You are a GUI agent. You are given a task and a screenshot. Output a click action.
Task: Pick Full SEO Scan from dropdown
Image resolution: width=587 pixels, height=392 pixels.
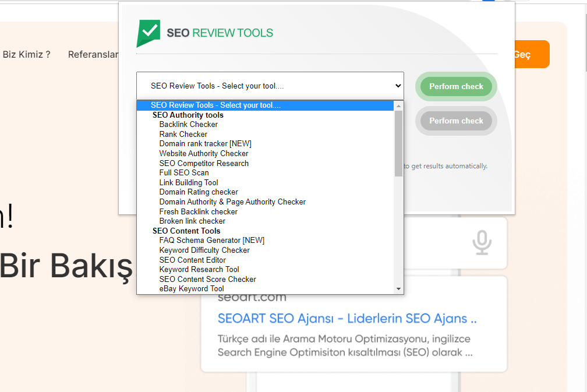tap(184, 173)
